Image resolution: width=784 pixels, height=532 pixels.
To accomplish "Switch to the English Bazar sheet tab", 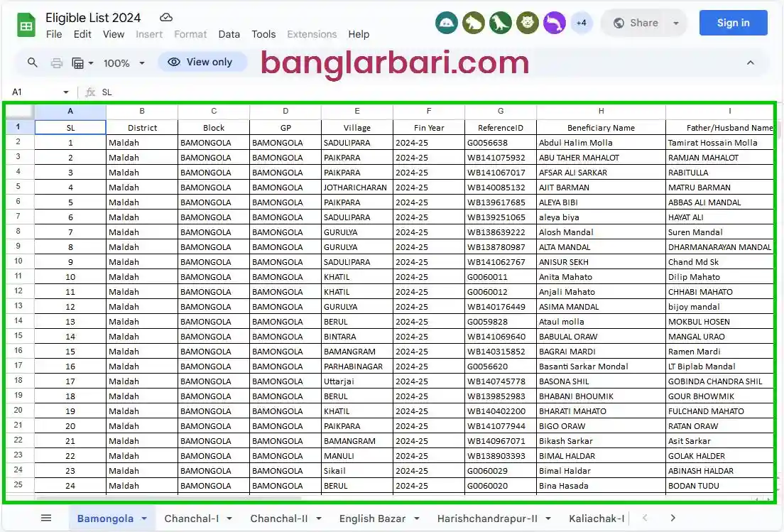I will [372, 519].
